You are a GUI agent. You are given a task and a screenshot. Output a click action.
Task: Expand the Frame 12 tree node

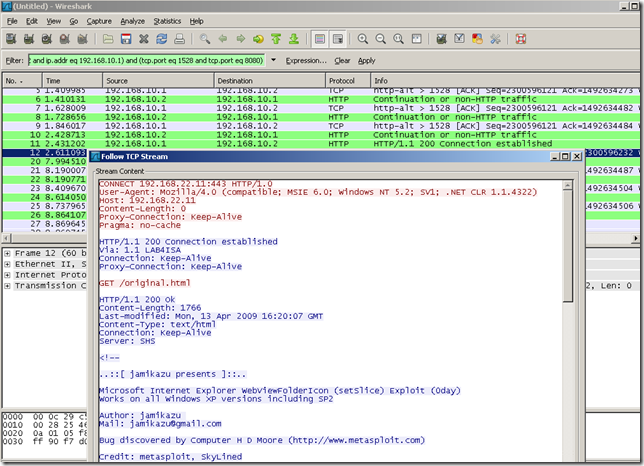click(7, 253)
